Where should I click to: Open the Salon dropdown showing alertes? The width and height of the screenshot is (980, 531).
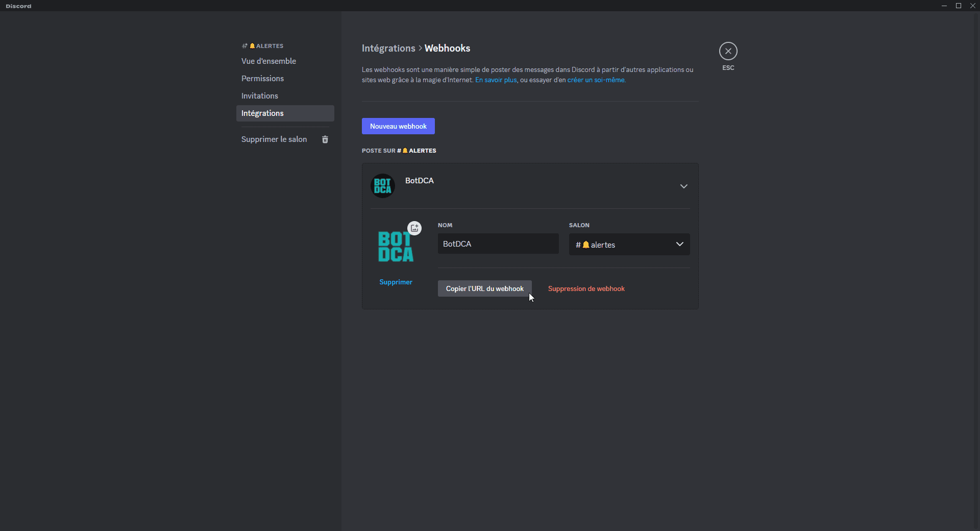click(629, 245)
